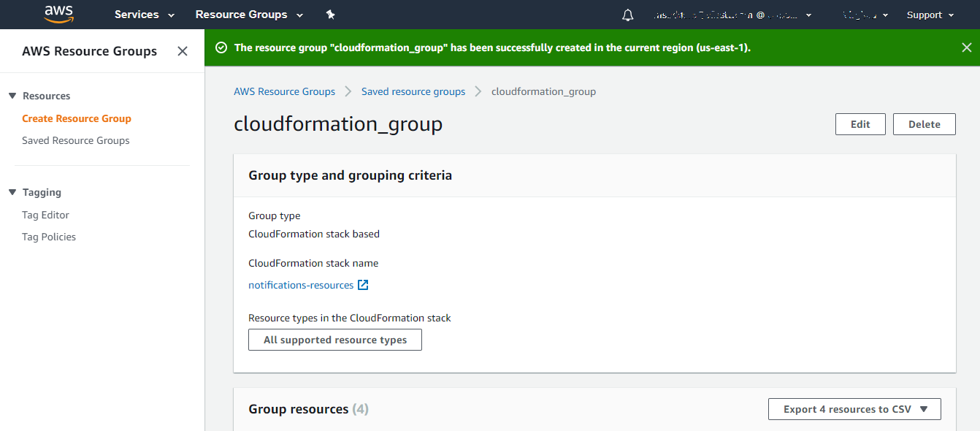Image resolution: width=980 pixels, height=431 pixels.
Task: Open the Services dropdown menu
Action: (x=144, y=15)
